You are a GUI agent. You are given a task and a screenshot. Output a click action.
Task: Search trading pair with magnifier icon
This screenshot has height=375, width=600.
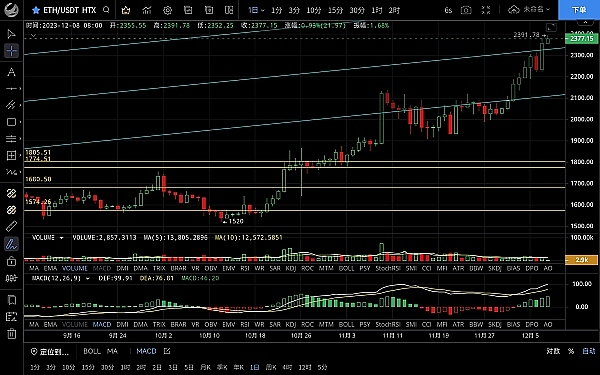click(x=106, y=10)
